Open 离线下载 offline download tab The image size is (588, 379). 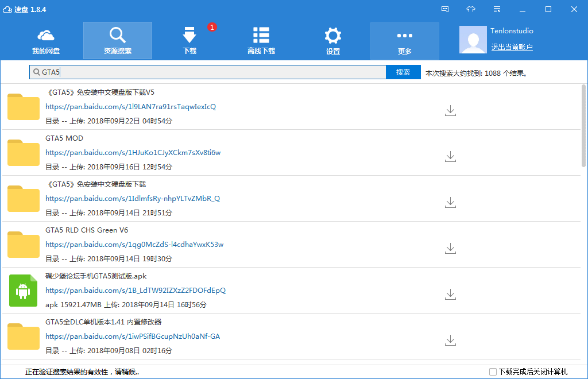(261, 41)
